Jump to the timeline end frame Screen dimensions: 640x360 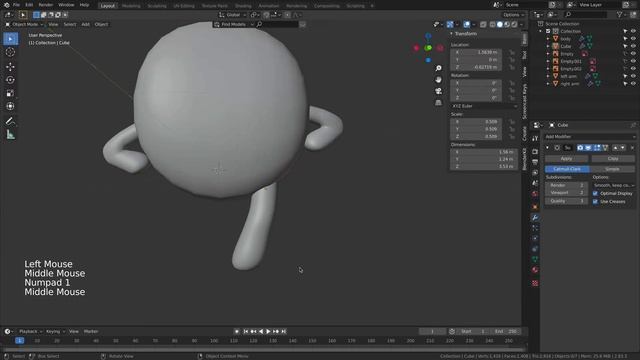[284, 331]
